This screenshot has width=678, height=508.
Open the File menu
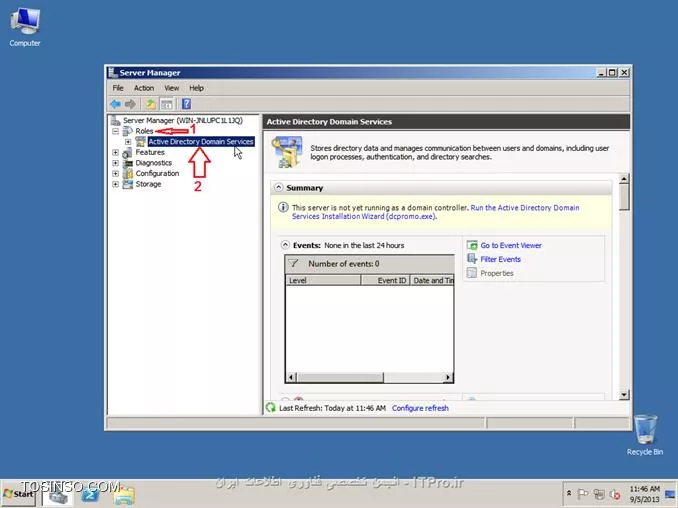coord(118,88)
